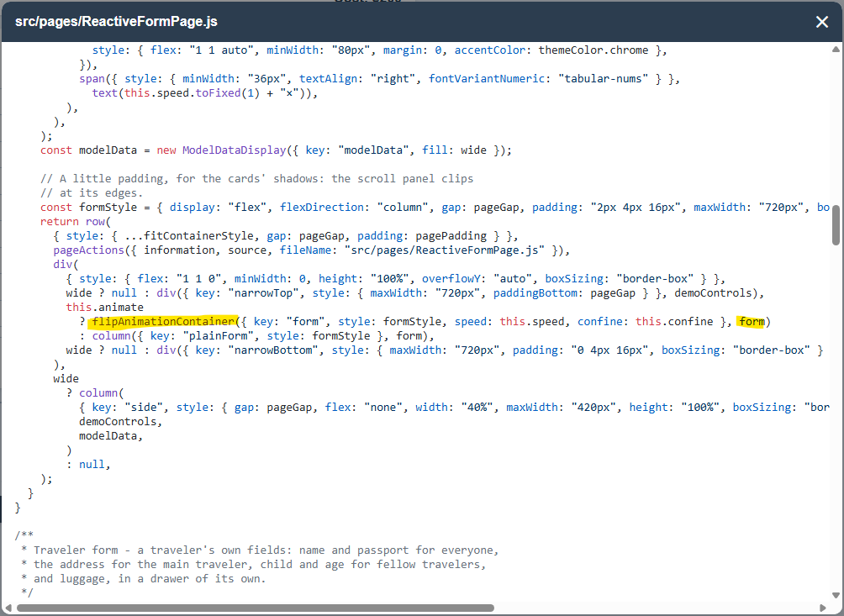844x616 pixels.
Task: Click the horizontal scrollbar left arrow
Action: pos(8,608)
